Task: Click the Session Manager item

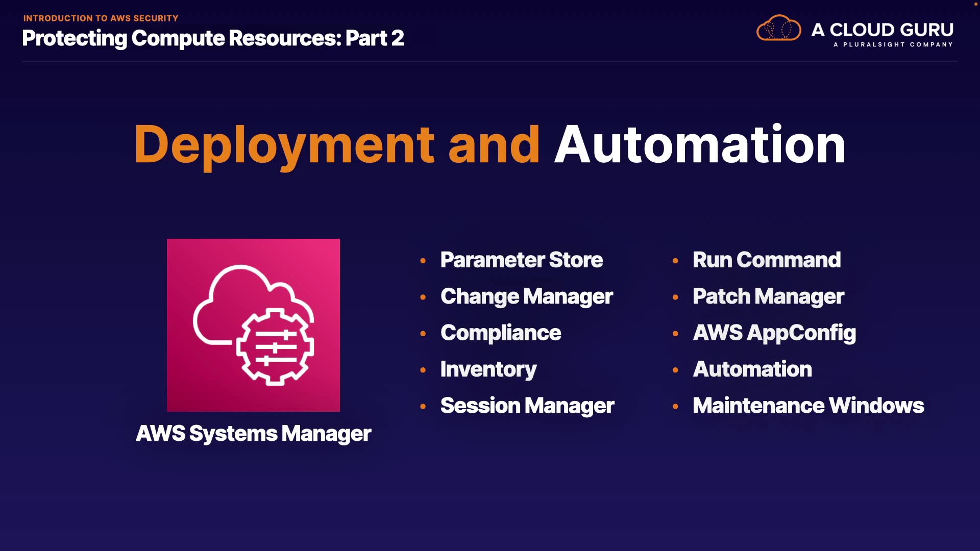Action: pyautogui.click(x=527, y=406)
